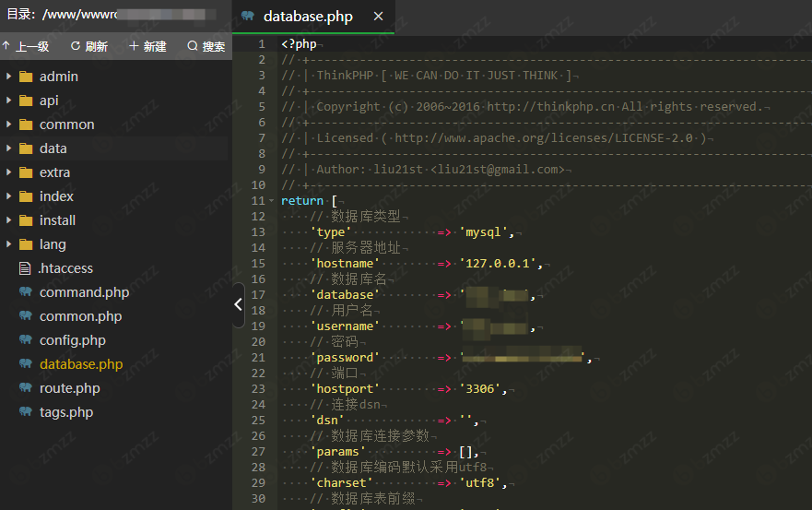
Task: Click the config.php PHP elephant icon
Action: click(x=26, y=339)
